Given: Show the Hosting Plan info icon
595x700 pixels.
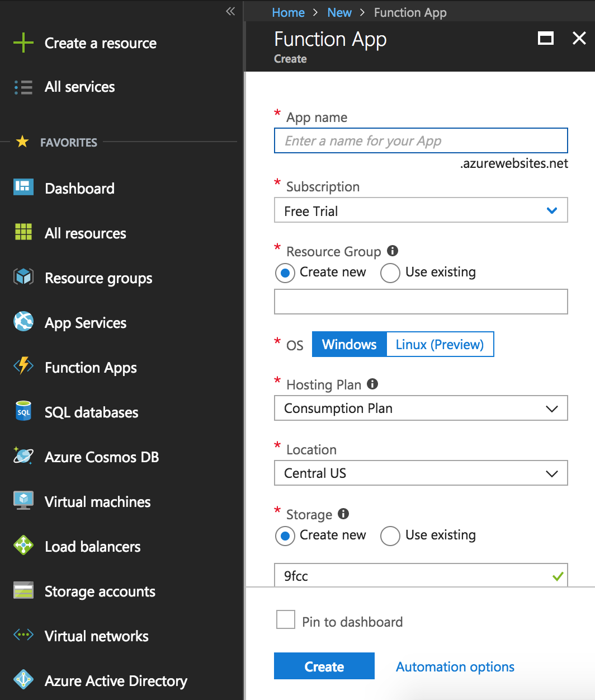Looking at the screenshot, I should click(x=372, y=384).
